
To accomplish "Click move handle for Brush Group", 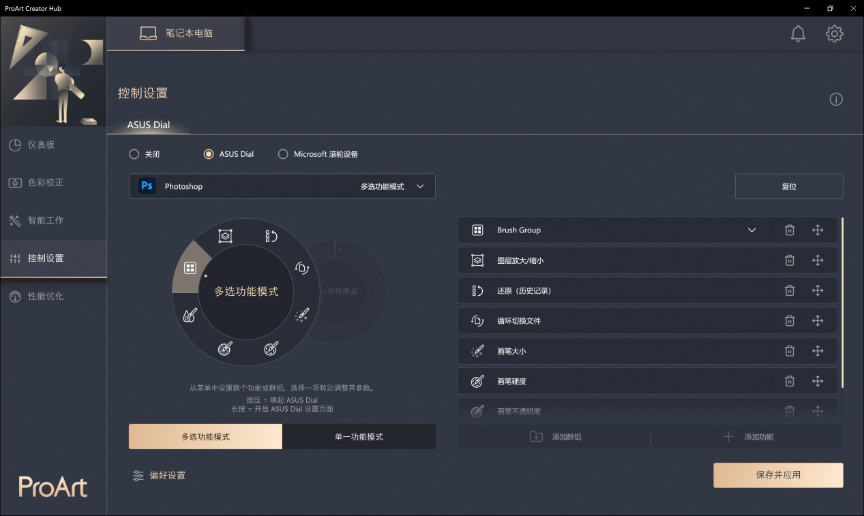I will pos(818,230).
